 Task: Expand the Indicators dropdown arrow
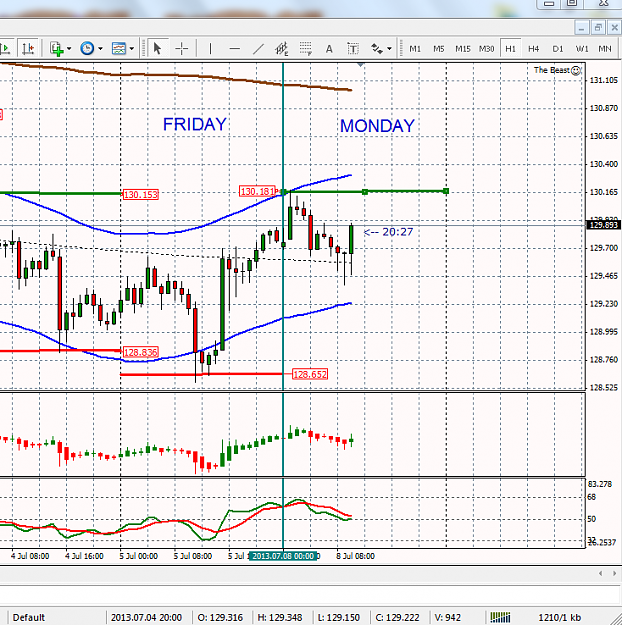coord(69,49)
